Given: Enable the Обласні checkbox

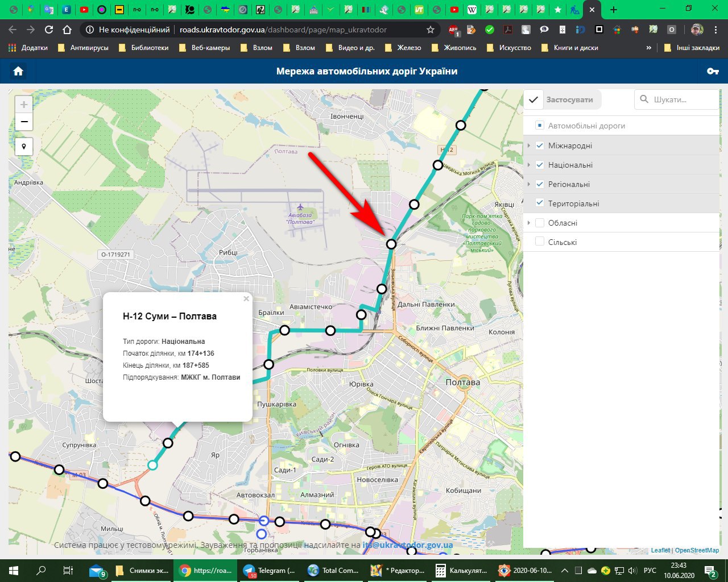Looking at the screenshot, I should pos(540,223).
